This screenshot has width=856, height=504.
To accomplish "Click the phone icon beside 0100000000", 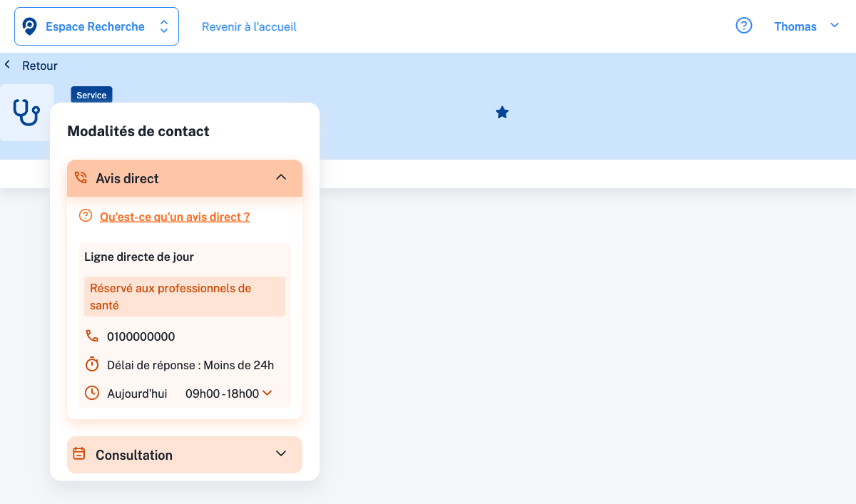I will 92,336.
